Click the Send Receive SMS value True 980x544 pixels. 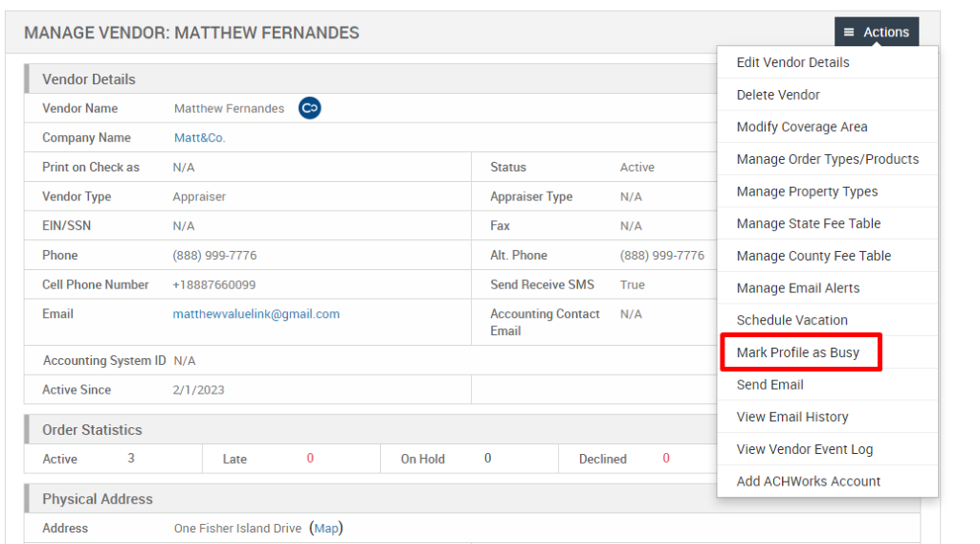tap(632, 284)
